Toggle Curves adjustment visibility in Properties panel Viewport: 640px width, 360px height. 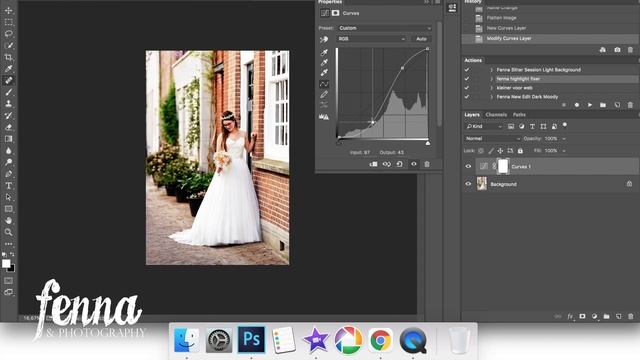point(413,164)
